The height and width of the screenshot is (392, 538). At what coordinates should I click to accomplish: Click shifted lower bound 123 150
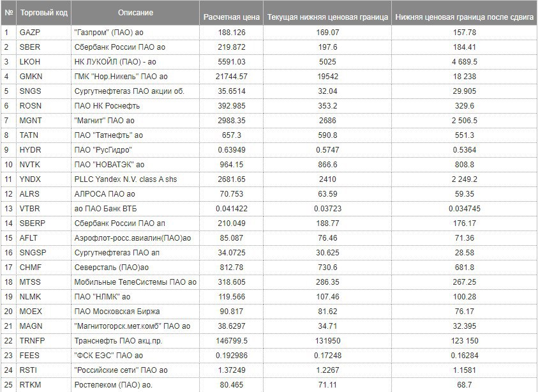click(x=465, y=341)
